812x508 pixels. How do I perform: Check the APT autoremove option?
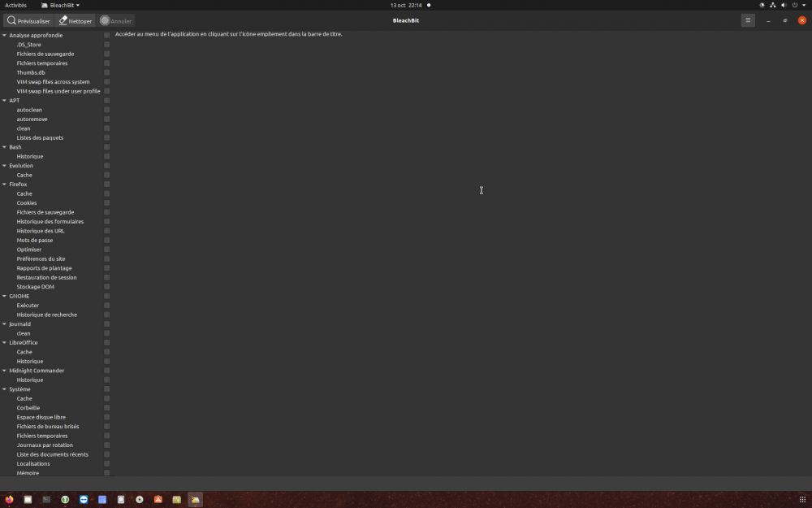coord(106,119)
